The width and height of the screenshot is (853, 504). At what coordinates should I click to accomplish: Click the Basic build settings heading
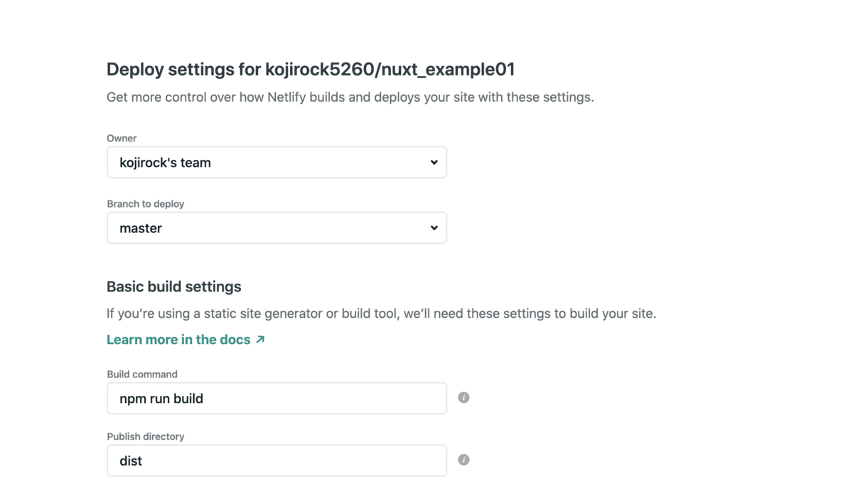pos(173,286)
